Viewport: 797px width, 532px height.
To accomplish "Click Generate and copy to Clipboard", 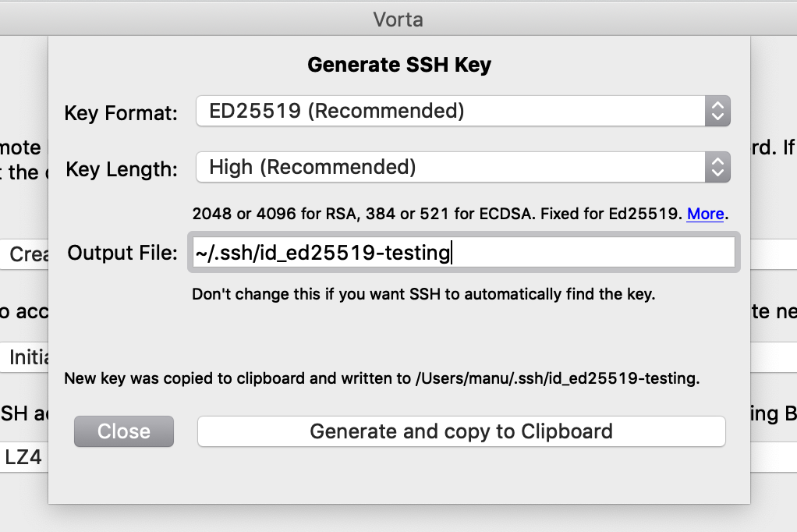I will (x=461, y=431).
